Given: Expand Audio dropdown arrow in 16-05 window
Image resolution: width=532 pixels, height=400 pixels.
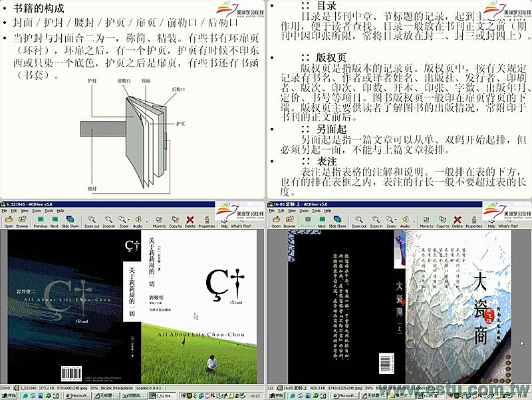Looking at the screenshot, I should 414,222.
